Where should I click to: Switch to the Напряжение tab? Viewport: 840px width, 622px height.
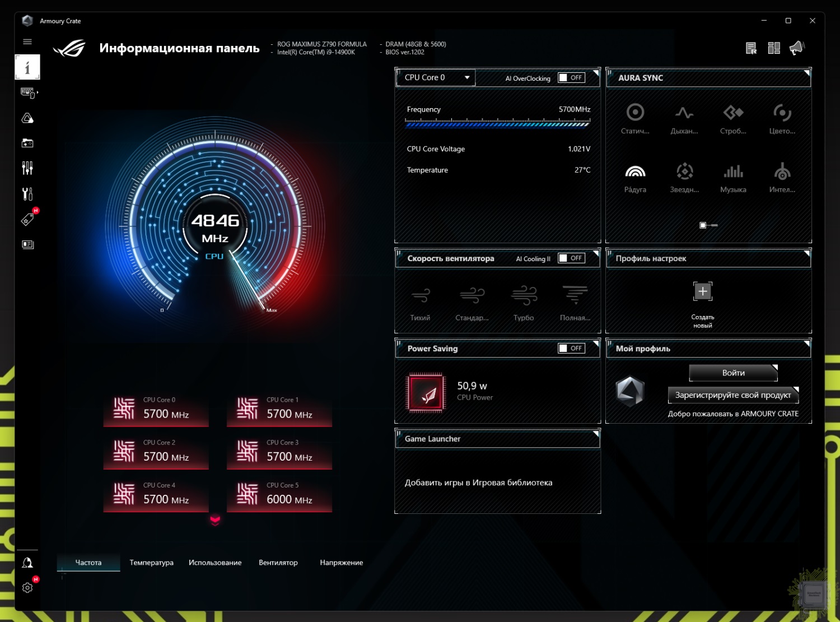[x=341, y=563]
